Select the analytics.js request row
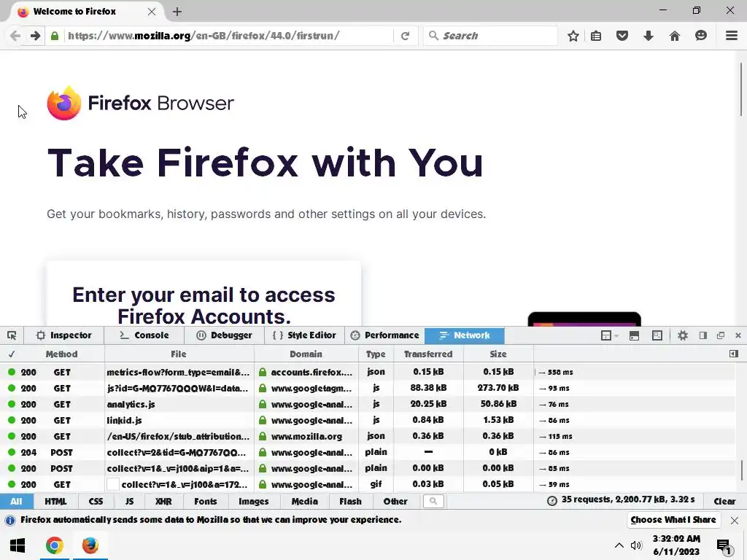The width and height of the screenshot is (747, 560). click(368, 404)
